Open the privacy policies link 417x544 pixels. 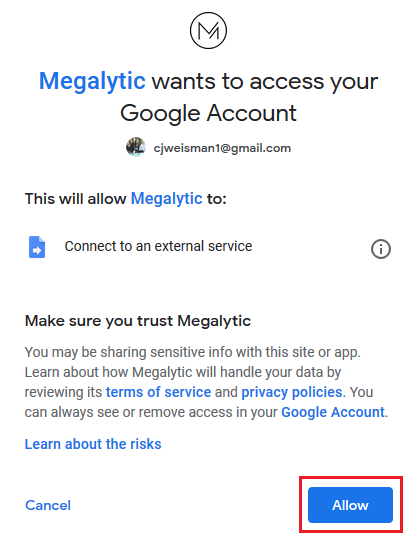click(x=292, y=392)
